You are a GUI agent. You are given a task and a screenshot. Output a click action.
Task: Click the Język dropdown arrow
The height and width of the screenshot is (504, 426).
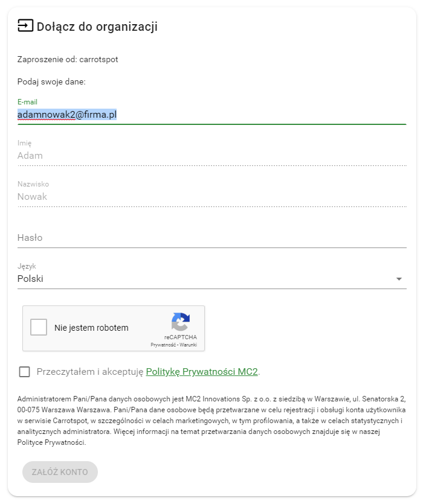pos(399,279)
